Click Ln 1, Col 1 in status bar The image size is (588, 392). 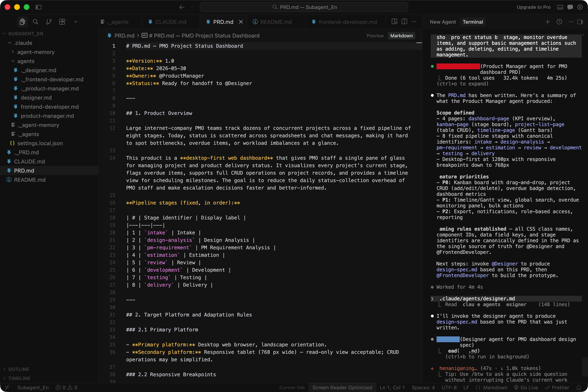(392, 387)
